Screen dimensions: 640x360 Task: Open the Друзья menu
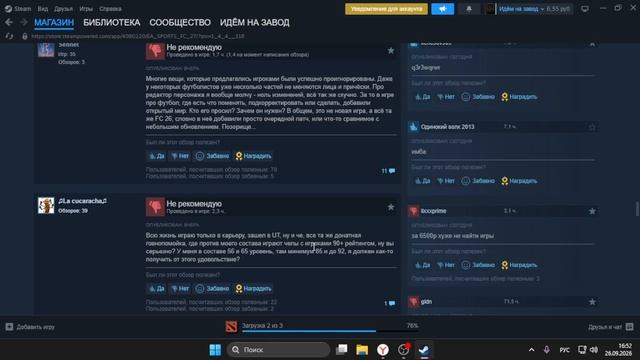(63, 9)
